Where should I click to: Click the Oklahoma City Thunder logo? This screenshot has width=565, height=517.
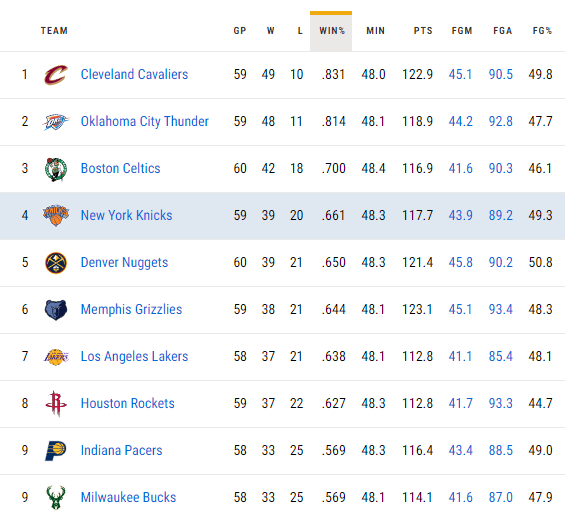(x=56, y=122)
